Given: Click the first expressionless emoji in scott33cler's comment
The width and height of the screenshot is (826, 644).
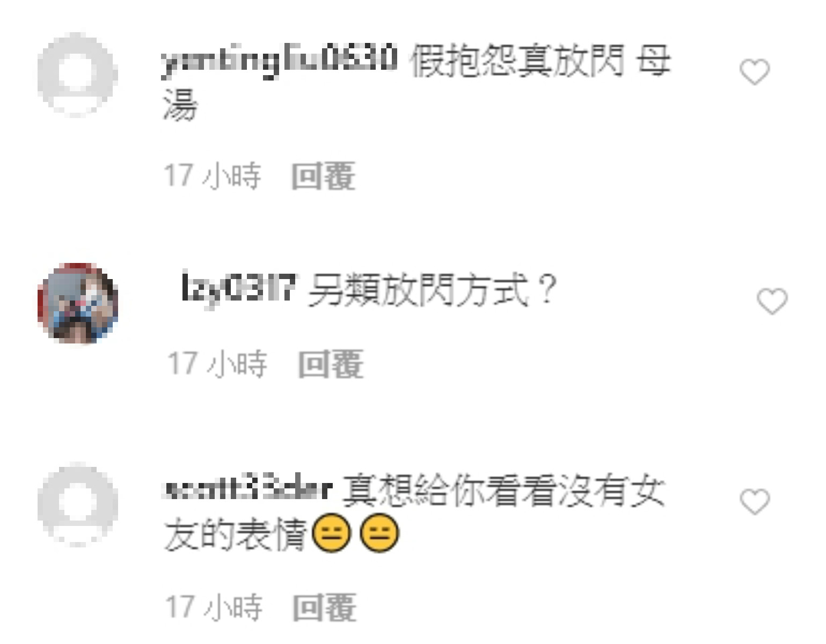Looking at the screenshot, I should [x=331, y=534].
